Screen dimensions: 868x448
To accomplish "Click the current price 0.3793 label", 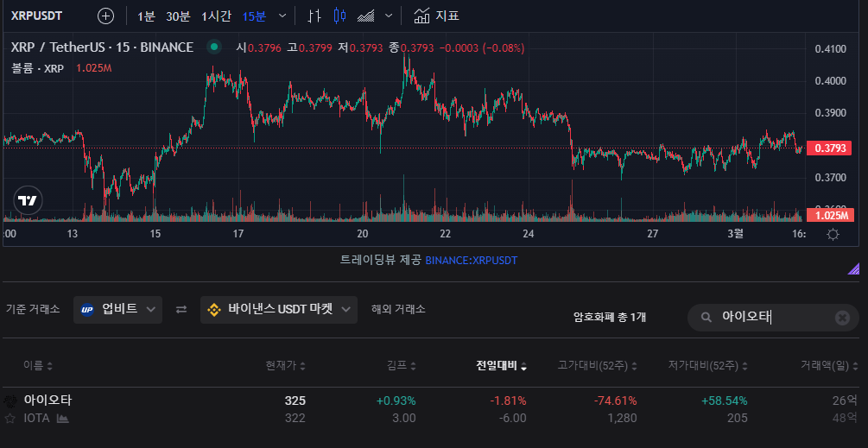I will [828, 148].
